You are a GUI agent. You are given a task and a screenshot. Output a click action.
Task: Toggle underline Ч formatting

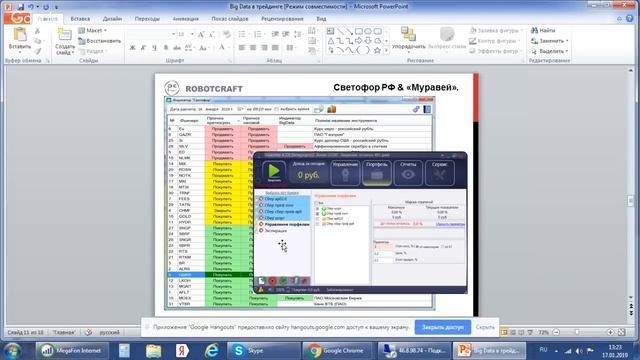click(x=154, y=48)
